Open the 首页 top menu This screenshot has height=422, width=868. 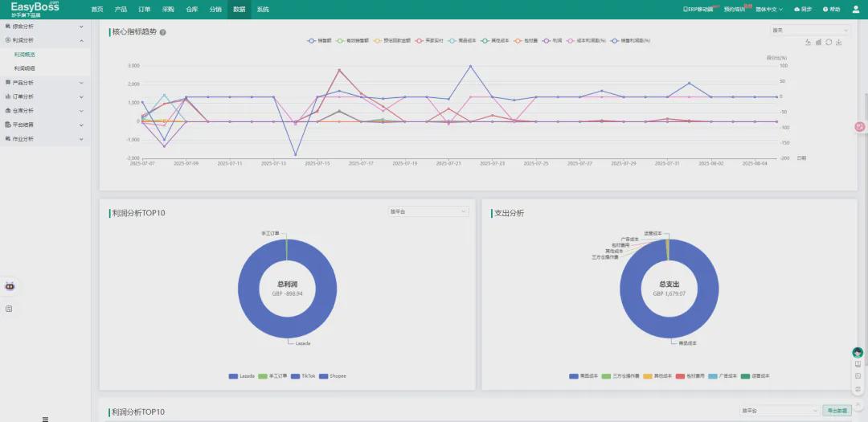click(97, 10)
